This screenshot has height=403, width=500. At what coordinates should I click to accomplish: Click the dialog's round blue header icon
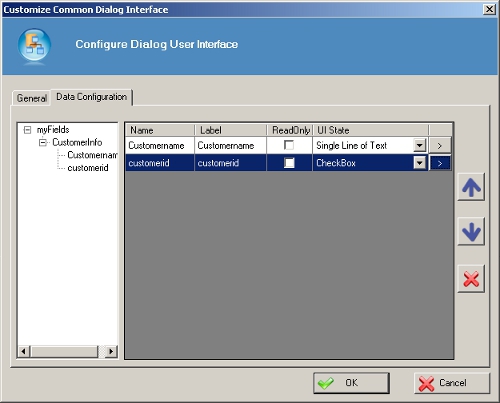pos(34,45)
